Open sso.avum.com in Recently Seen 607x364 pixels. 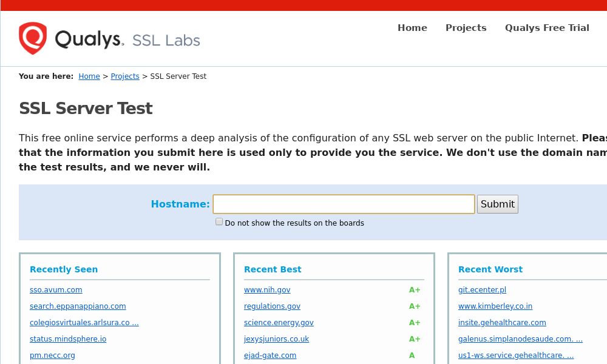tap(56, 290)
